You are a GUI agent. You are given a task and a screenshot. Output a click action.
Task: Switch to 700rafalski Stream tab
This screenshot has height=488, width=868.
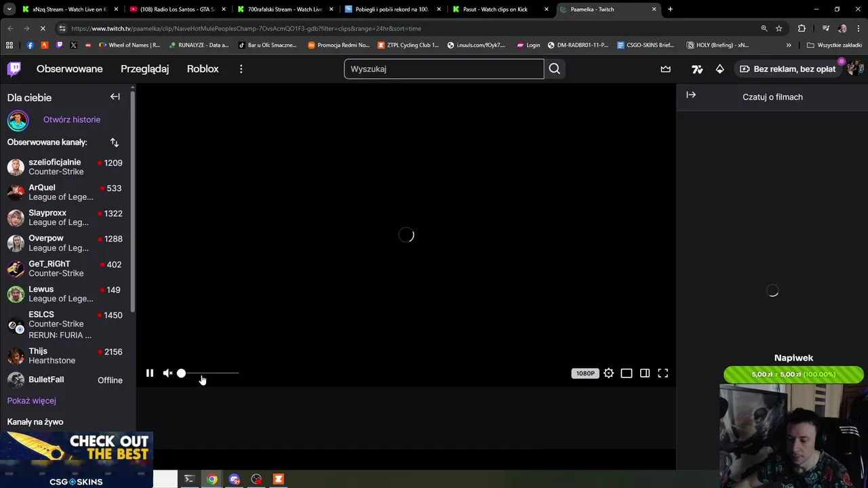pos(285,9)
